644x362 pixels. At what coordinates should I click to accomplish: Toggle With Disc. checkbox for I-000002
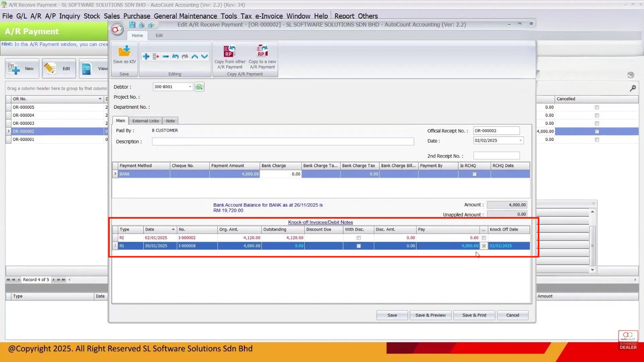(x=359, y=238)
